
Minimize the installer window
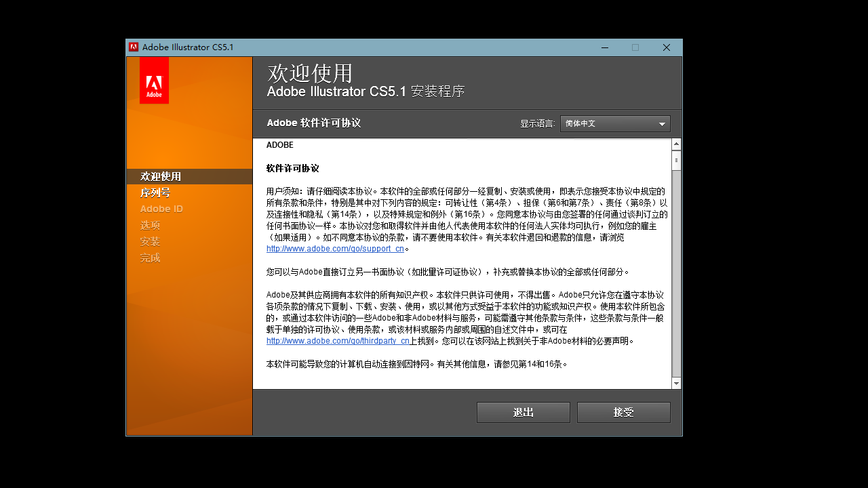(x=604, y=47)
